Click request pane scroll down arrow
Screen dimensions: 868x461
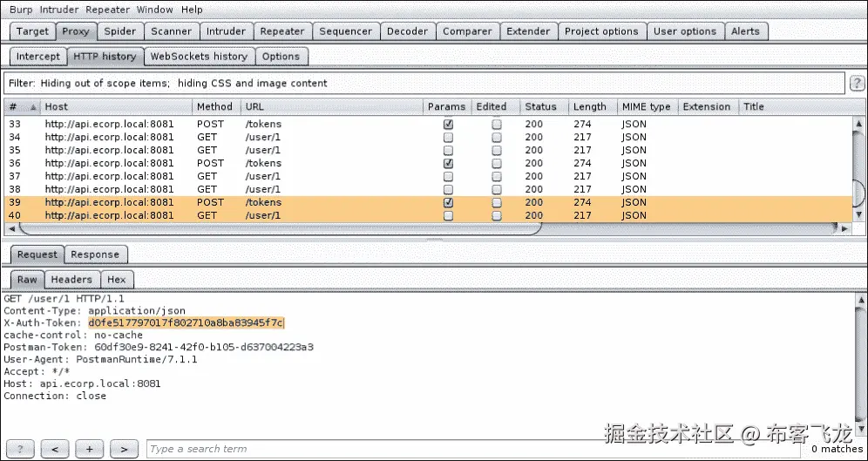[x=861, y=430]
